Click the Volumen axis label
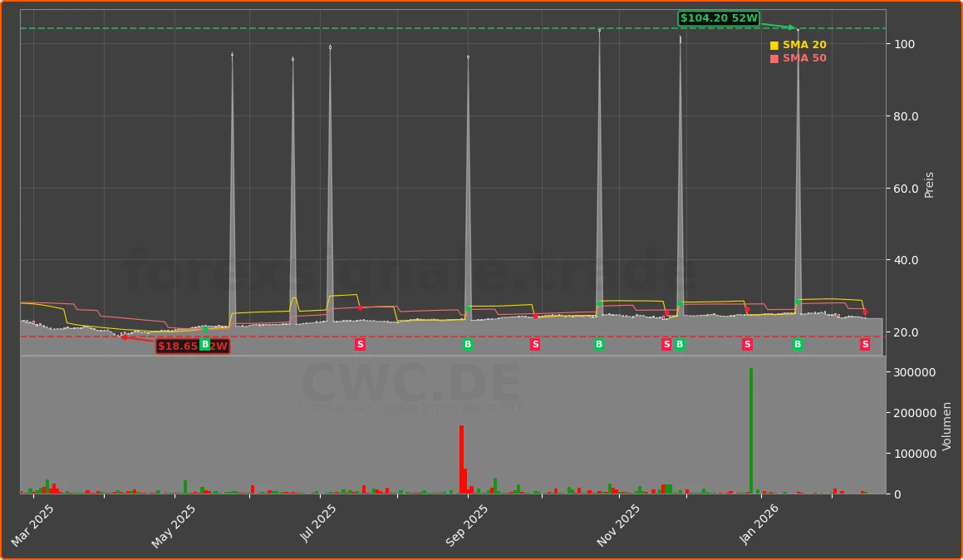Viewport: 963px width, 560px height. click(x=946, y=426)
